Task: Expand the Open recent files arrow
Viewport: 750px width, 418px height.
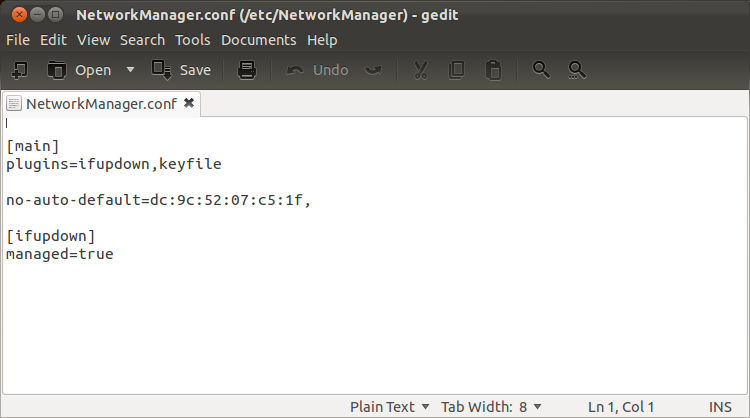Action: [130, 70]
